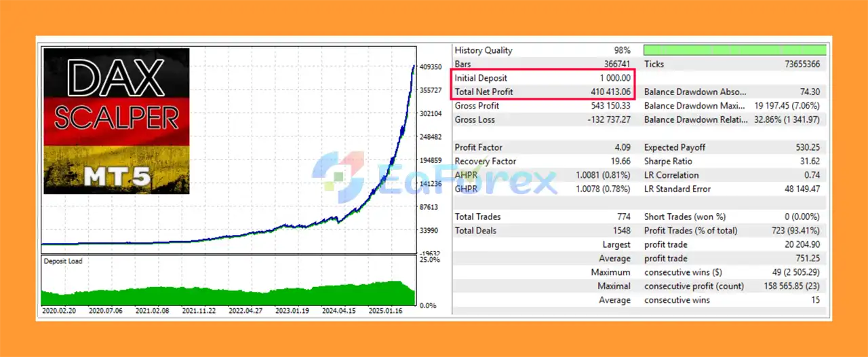Image resolution: width=868 pixels, height=357 pixels.
Task: Click the "Sharpe Ratio" label
Action: click(668, 162)
